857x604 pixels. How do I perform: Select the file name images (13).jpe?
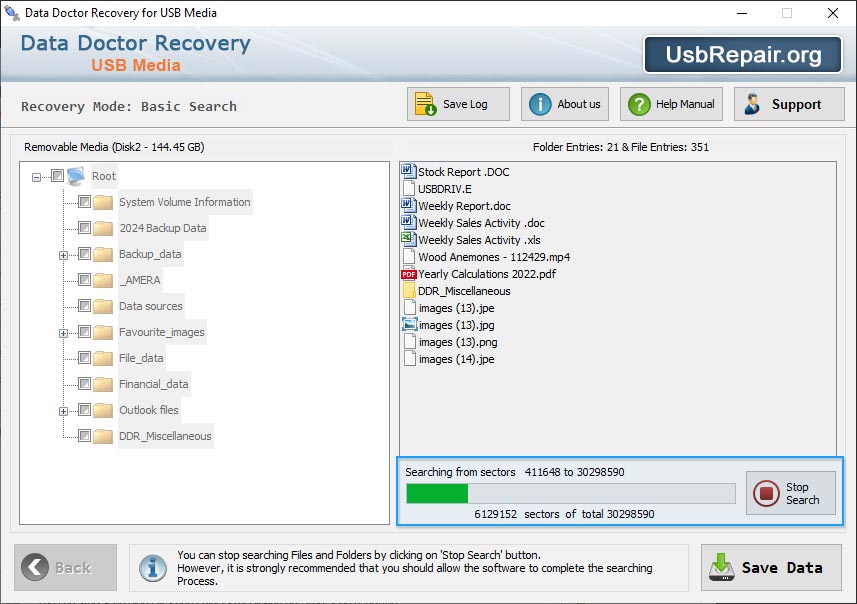coord(456,308)
